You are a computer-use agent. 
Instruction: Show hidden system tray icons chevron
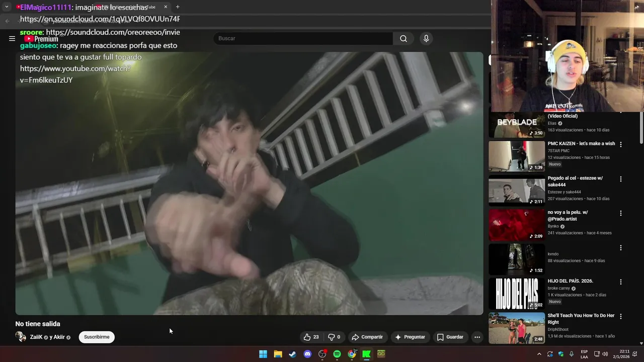click(x=539, y=354)
